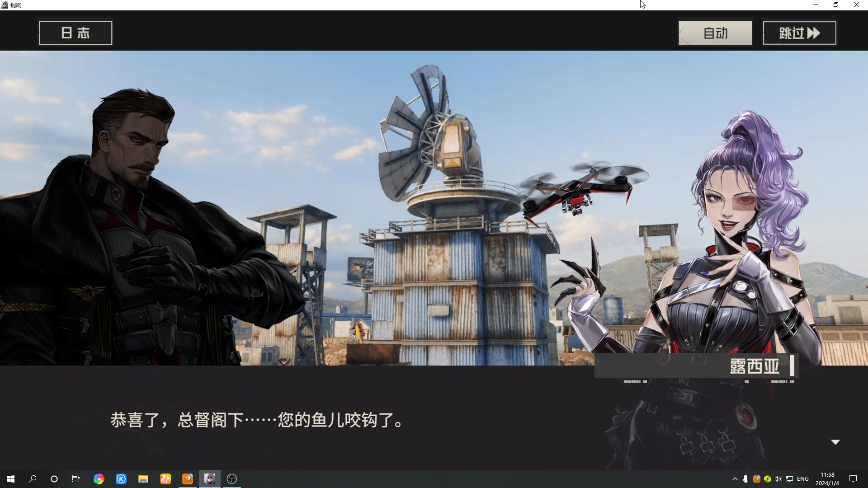The width and height of the screenshot is (868, 488).
Task: Mute the microphone from the system tray
Action: (746, 479)
